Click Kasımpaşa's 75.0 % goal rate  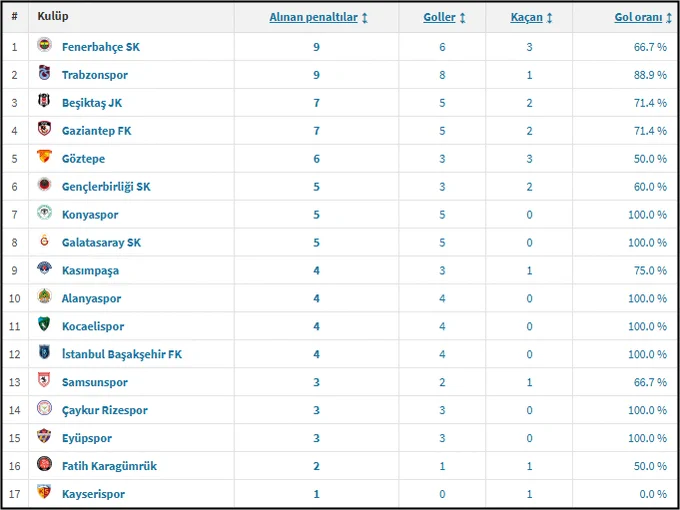(x=650, y=271)
